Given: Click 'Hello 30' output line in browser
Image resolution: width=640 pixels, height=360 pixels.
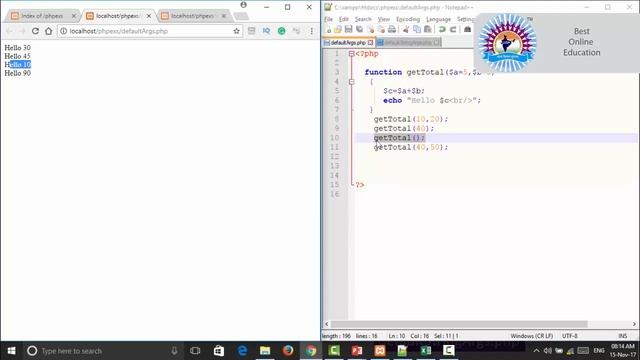Looking at the screenshot, I should (18, 48).
